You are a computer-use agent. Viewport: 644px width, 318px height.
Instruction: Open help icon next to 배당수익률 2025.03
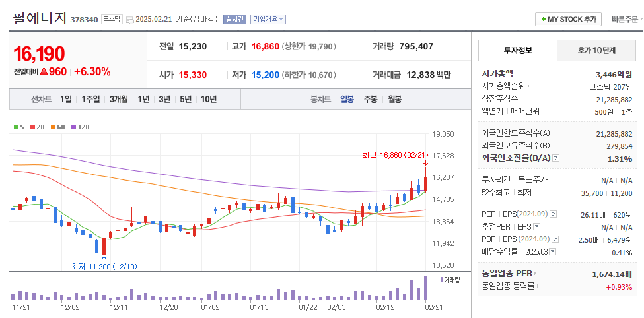554,251
